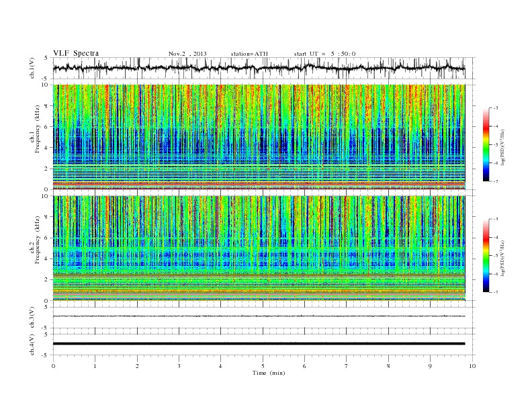Click the ch.2 "Frequency (kHz)" axis label
532x411 pixels.
(37, 239)
